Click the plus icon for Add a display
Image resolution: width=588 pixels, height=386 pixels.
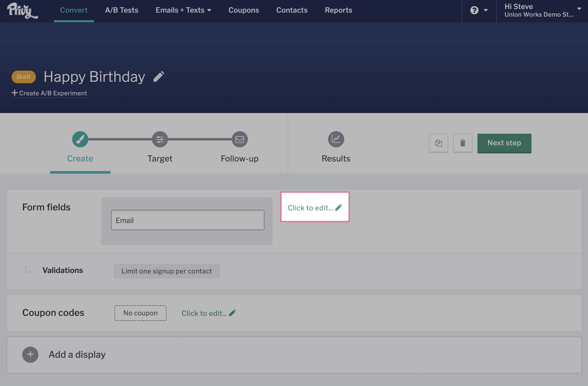[x=30, y=354]
